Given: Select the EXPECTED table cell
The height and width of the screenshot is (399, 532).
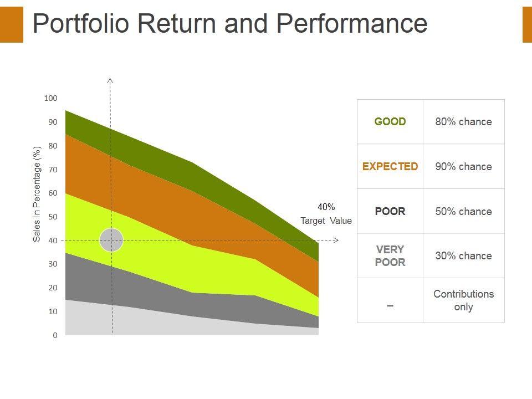Looking at the screenshot, I should click(390, 167).
